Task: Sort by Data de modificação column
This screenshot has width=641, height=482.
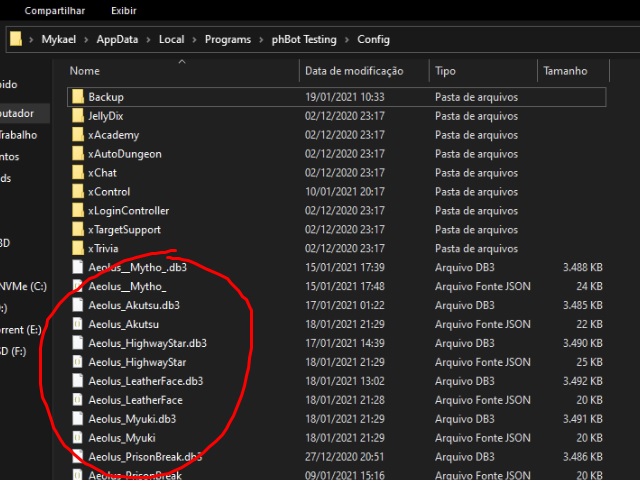Action: [x=354, y=71]
